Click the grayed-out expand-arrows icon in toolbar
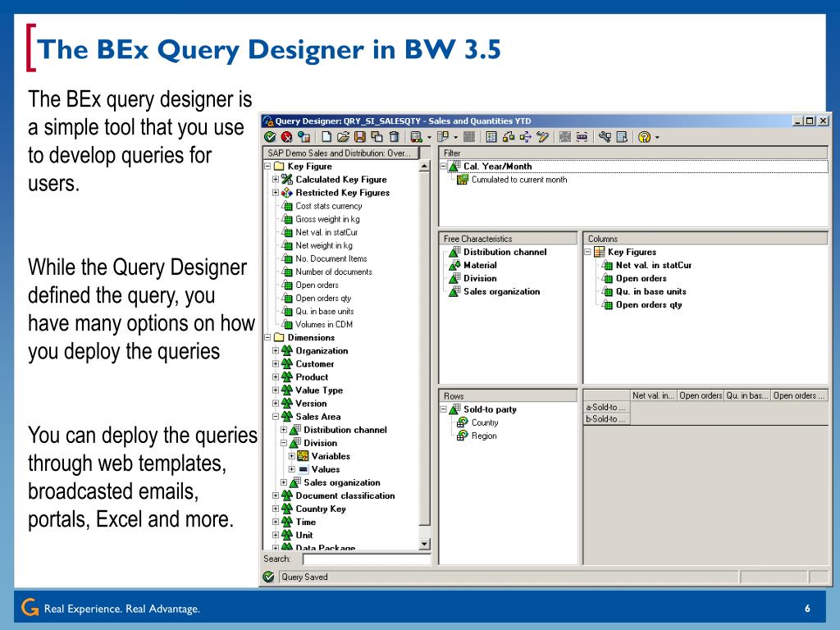Screen dimensions: 840x630 coord(564,137)
